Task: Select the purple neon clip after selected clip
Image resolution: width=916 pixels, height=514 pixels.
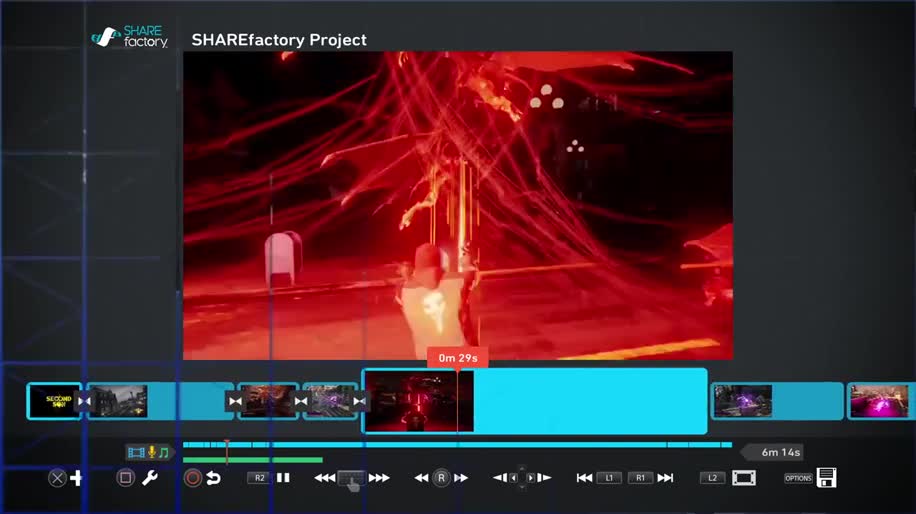Action: 743,401
